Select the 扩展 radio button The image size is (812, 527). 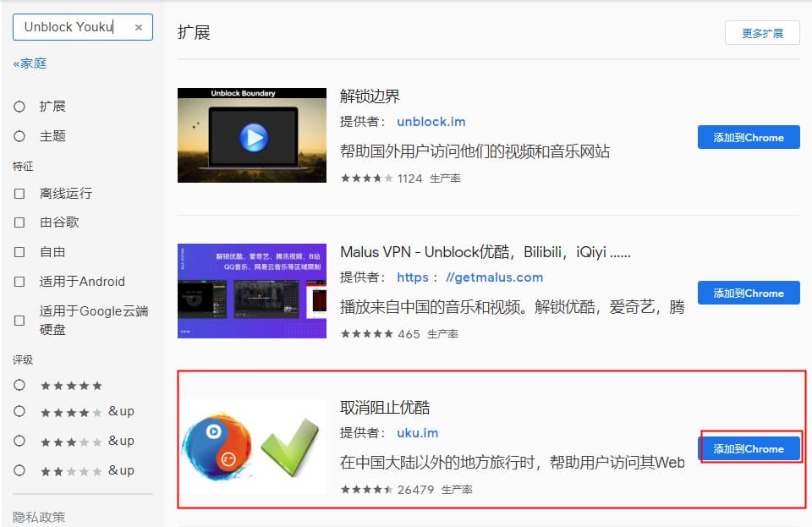[x=19, y=107]
